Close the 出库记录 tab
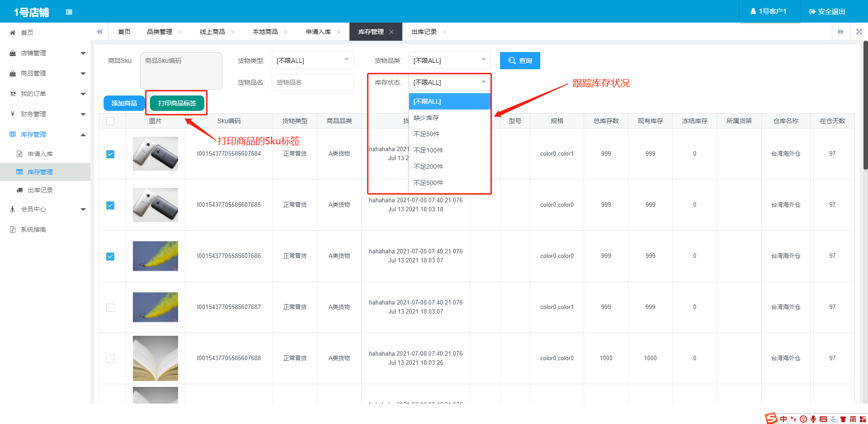Image resolution: width=868 pixels, height=424 pixels. point(444,32)
